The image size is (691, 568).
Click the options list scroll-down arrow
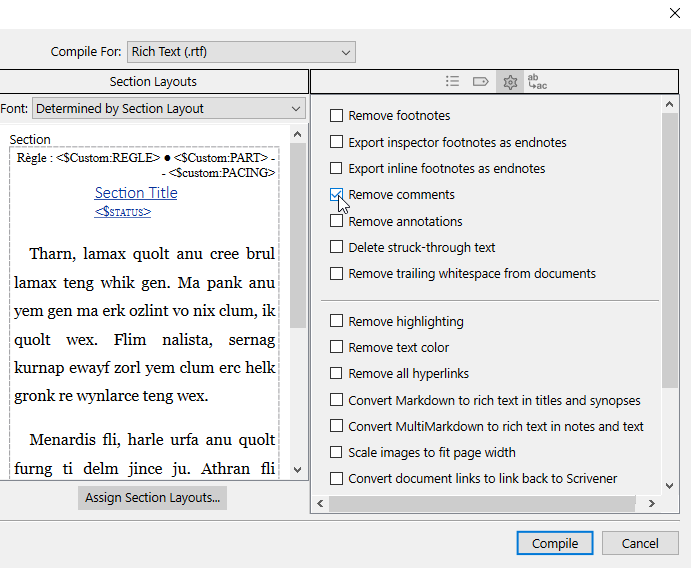[x=670, y=485]
